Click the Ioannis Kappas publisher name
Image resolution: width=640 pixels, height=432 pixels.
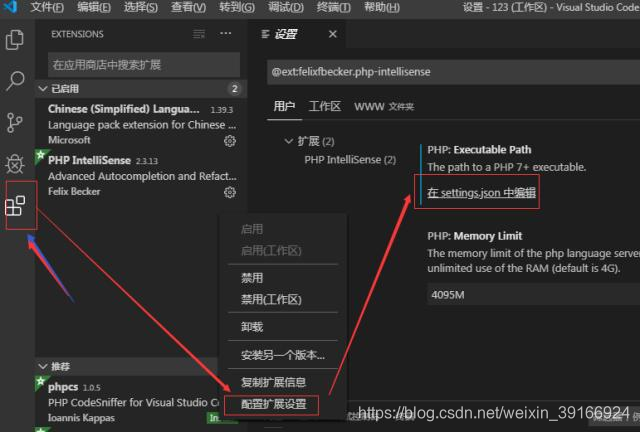tap(81, 418)
